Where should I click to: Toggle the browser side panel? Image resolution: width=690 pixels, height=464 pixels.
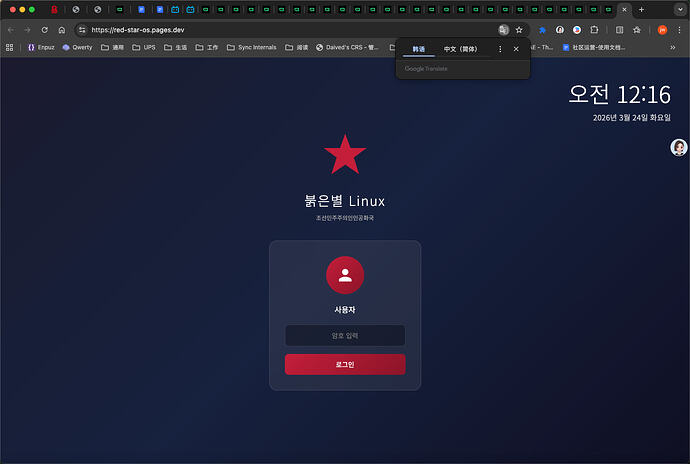620,30
